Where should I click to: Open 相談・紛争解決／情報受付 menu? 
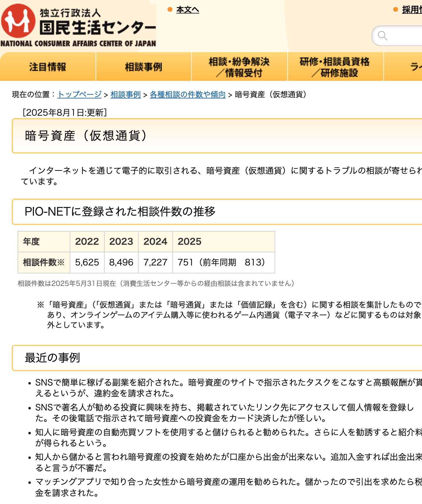239,67
